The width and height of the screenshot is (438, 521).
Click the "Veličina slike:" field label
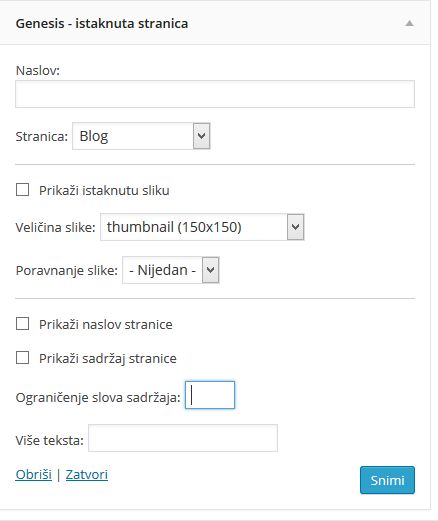[56, 227]
